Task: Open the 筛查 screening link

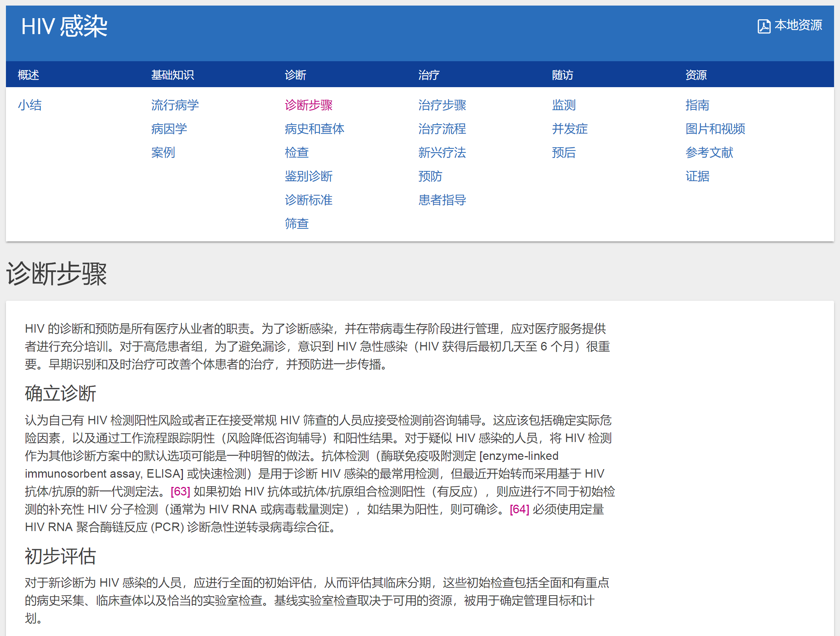Action: coord(296,224)
